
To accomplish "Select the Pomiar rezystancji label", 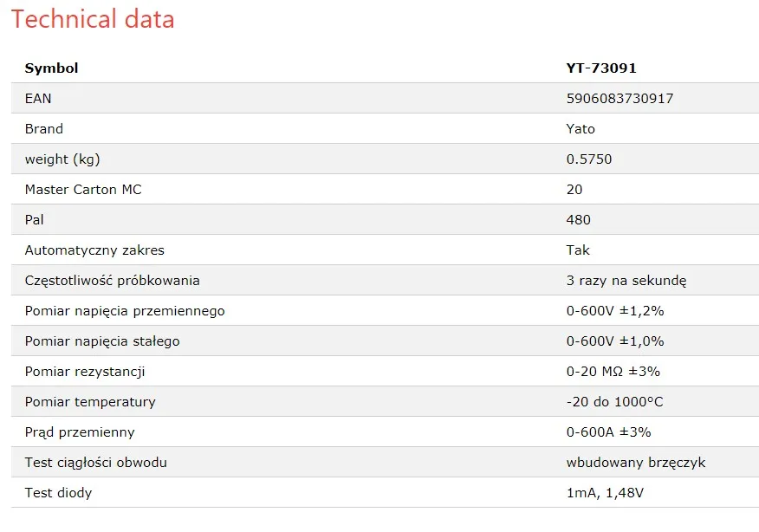I will 85,372.
